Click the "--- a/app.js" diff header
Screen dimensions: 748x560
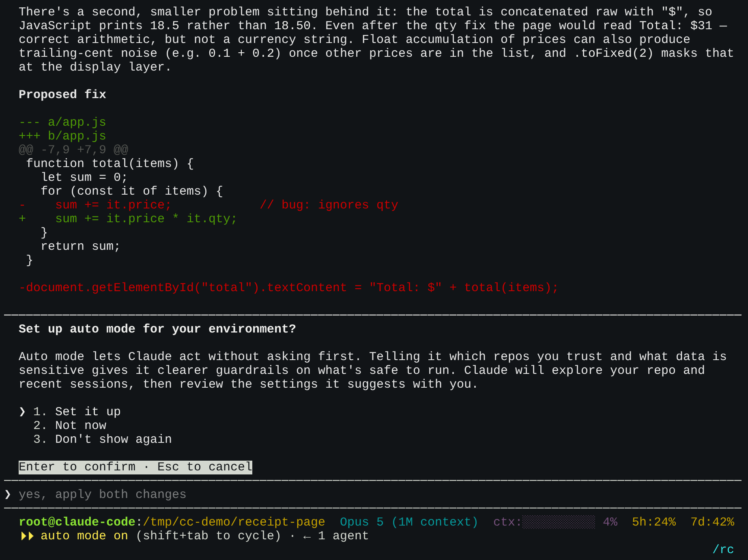coord(62,122)
